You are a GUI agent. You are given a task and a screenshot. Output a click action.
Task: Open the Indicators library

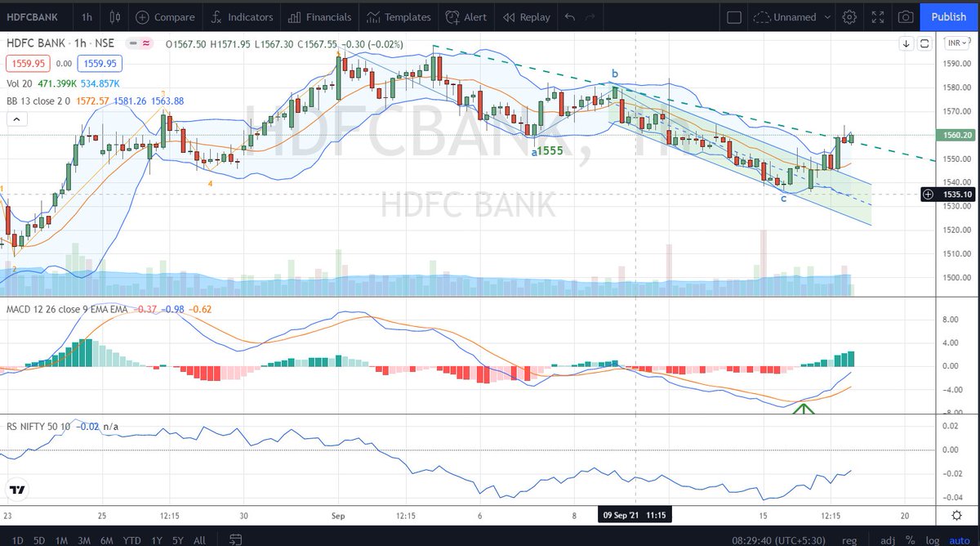click(x=241, y=16)
